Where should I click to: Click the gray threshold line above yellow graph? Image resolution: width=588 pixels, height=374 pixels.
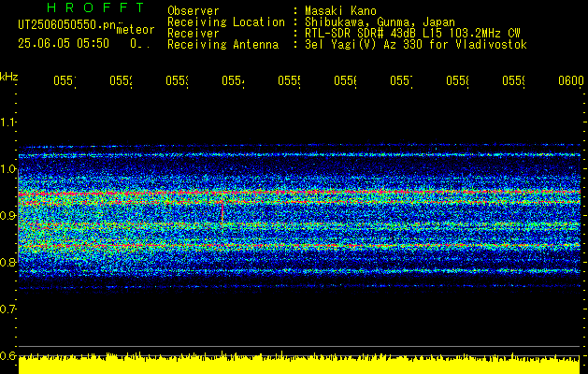tap(299, 346)
